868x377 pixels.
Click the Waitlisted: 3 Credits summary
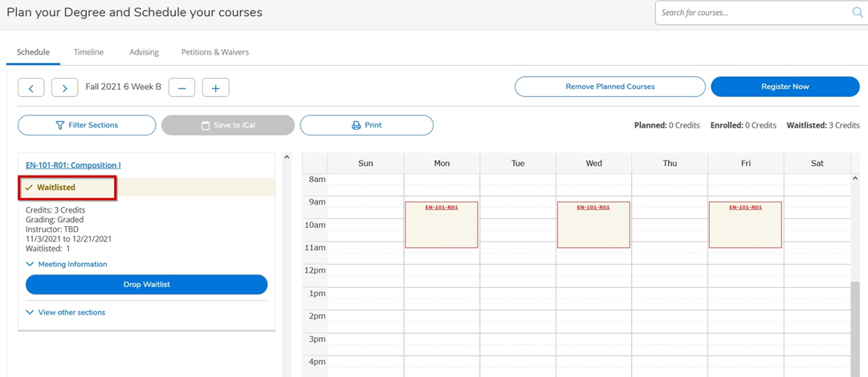[823, 125]
